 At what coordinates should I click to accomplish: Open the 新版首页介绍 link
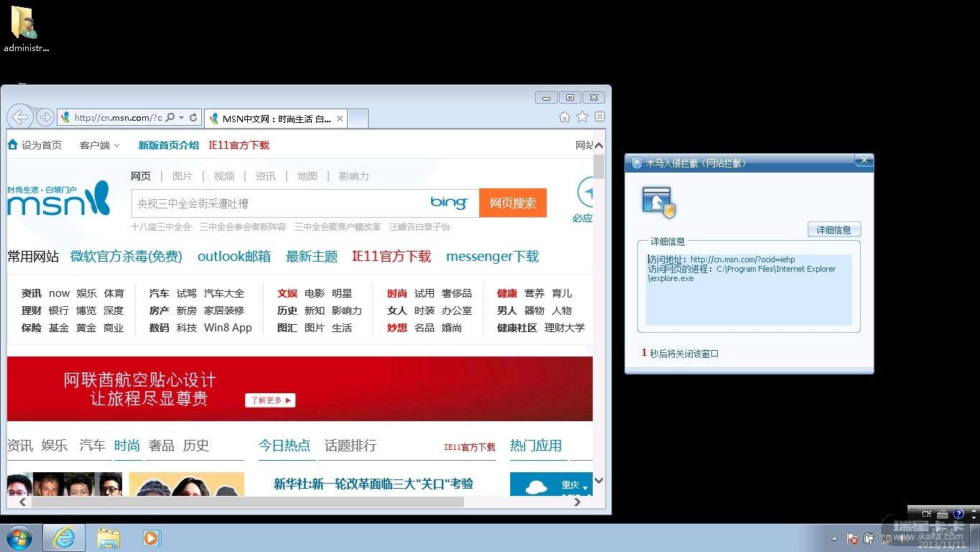click(x=169, y=145)
